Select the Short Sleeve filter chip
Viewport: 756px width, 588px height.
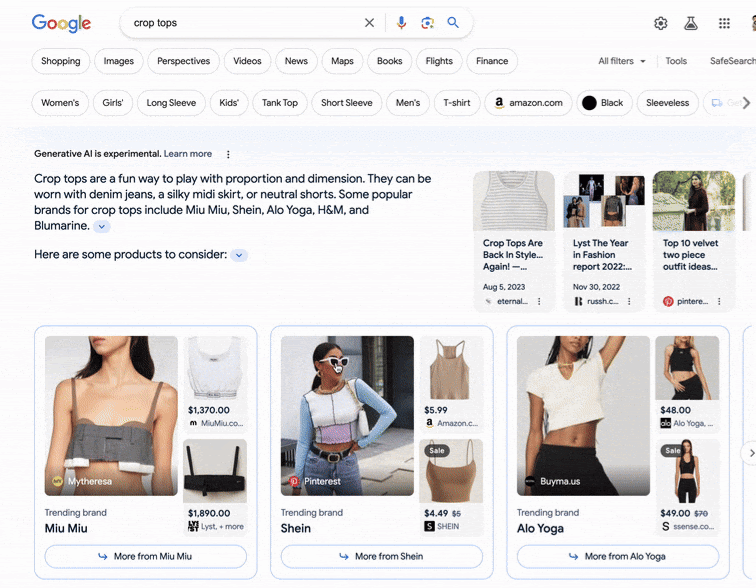(347, 103)
